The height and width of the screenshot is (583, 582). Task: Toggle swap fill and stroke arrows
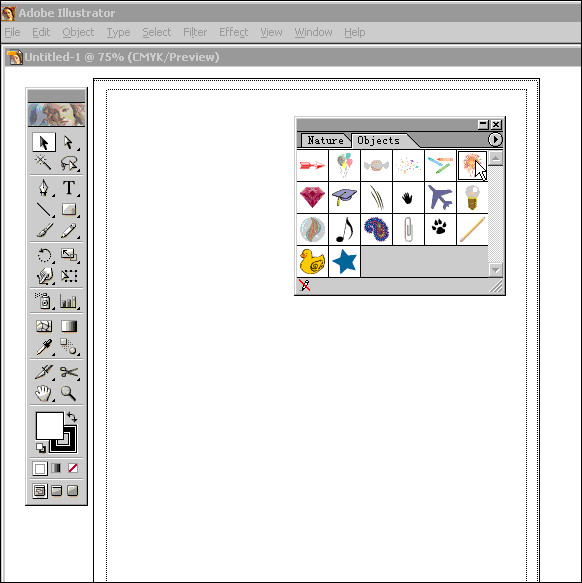point(72,417)
